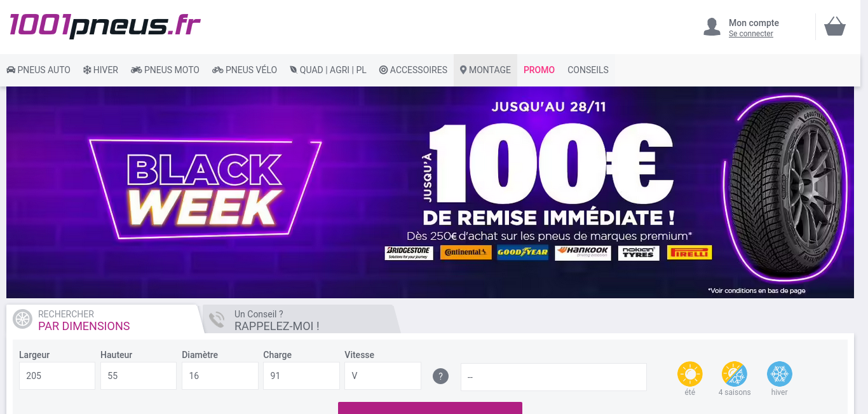Open the shopping basket icon
This screenshot has width=868, height=414.
click(835, 26)
